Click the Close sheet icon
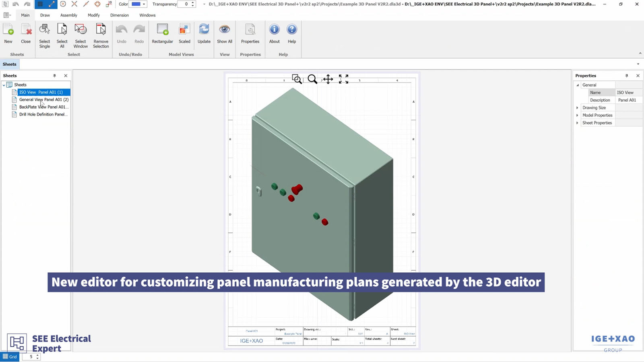 pos(26,30)
